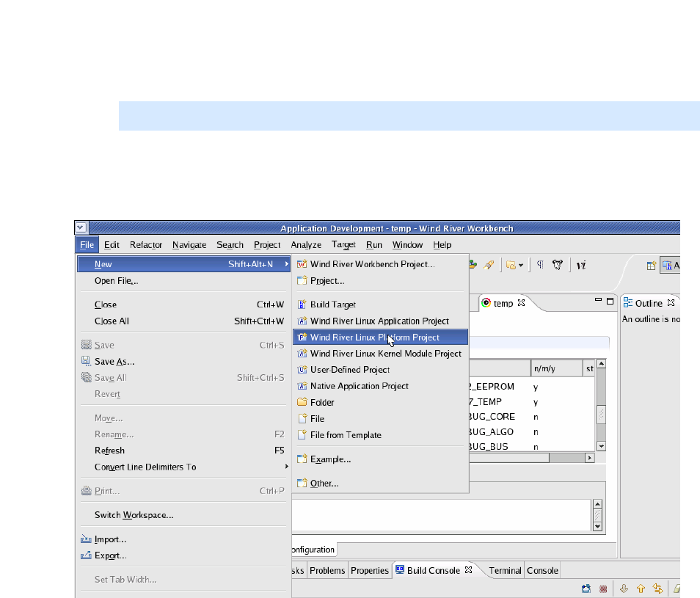Click the down arrow icon in Build Console

point(624,589)
